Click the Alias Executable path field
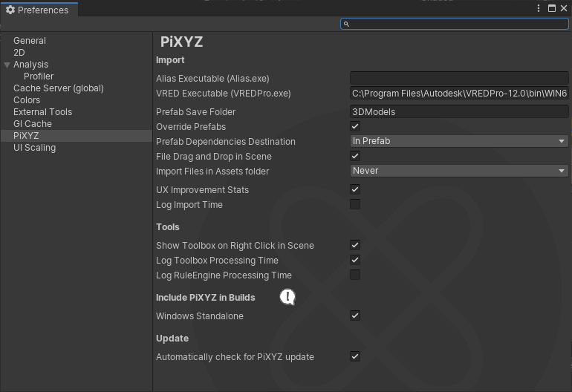572x392 pixels. pos(459,78)
